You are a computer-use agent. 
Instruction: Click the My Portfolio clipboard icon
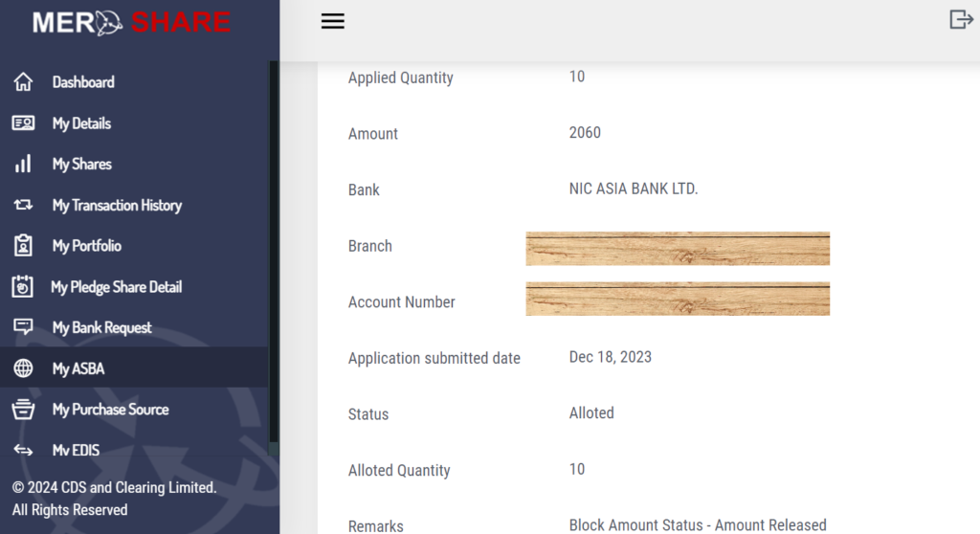23,246
